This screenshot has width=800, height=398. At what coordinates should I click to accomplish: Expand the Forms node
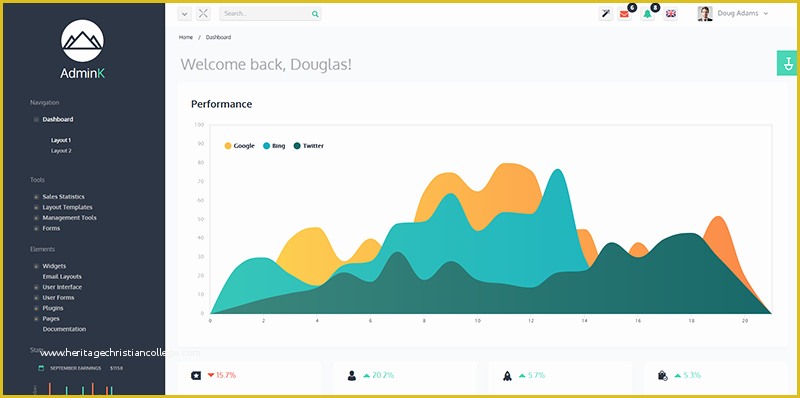[36, 229]
